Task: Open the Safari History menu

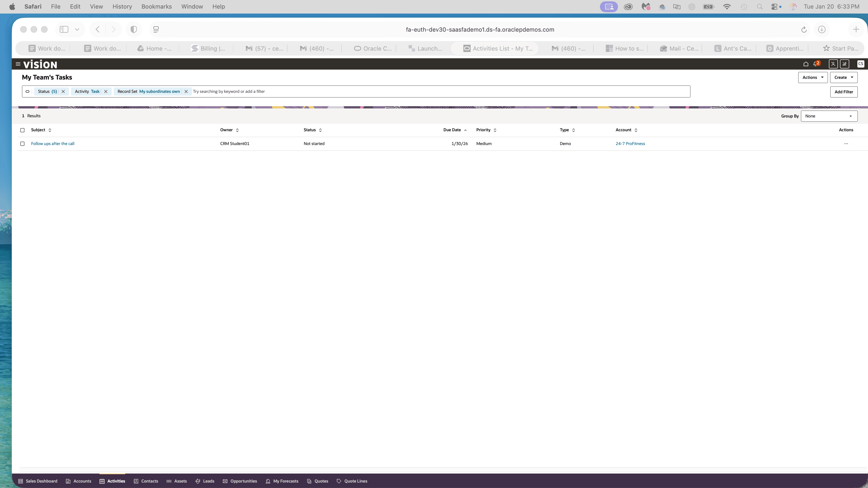Action: pos(122,6)
